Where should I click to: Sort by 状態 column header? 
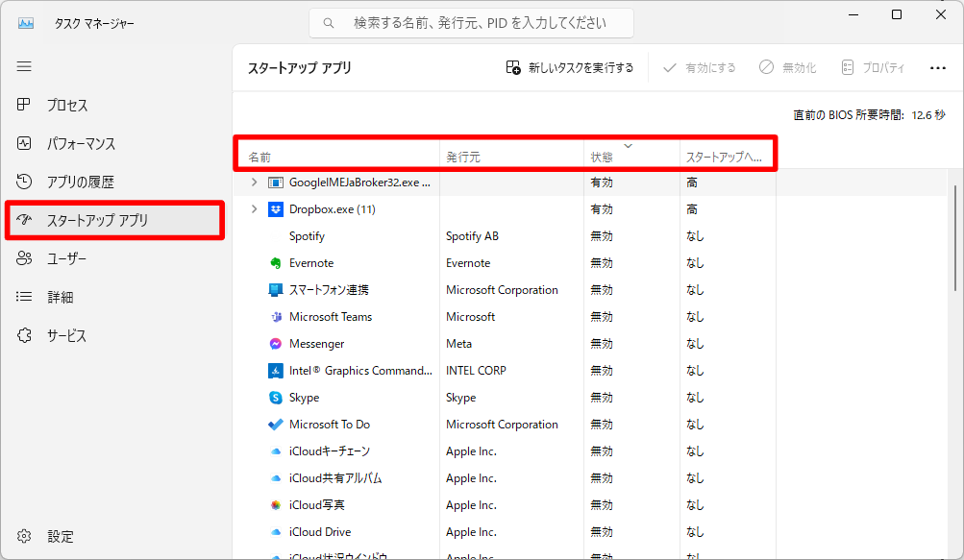631,154
